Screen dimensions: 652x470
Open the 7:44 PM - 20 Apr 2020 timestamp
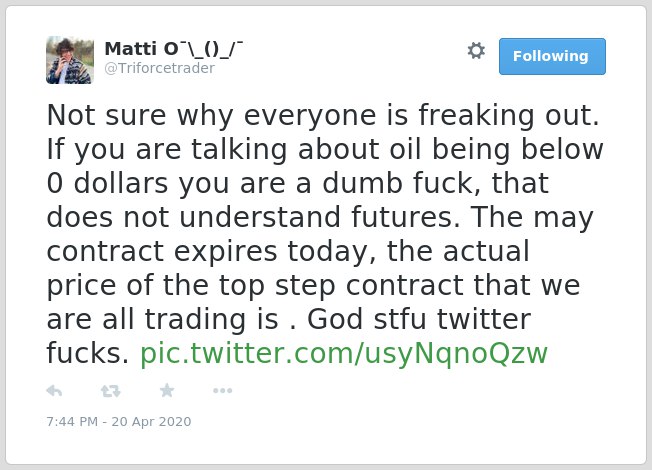[119, 421]
